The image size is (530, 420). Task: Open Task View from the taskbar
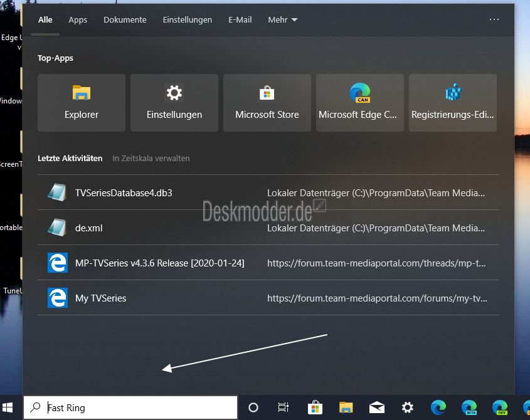tap(284, 407)
